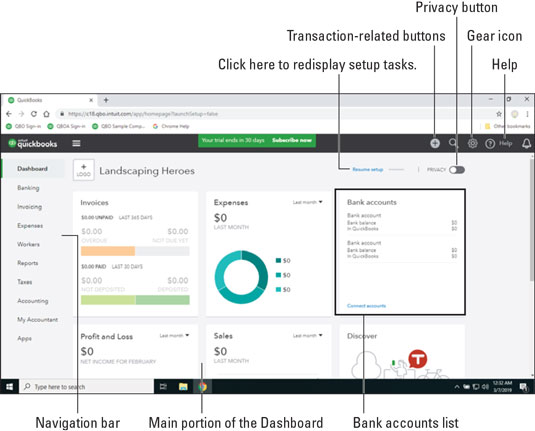This screenshot has width=535, height=431.
Task: Open Workers in the navigation bar
Action: 28,244
